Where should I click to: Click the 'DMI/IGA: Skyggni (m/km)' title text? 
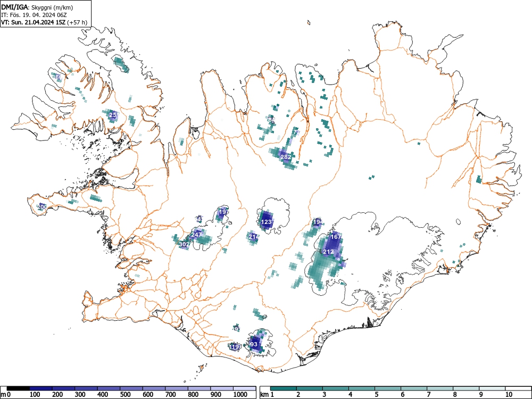click(37, 7)
